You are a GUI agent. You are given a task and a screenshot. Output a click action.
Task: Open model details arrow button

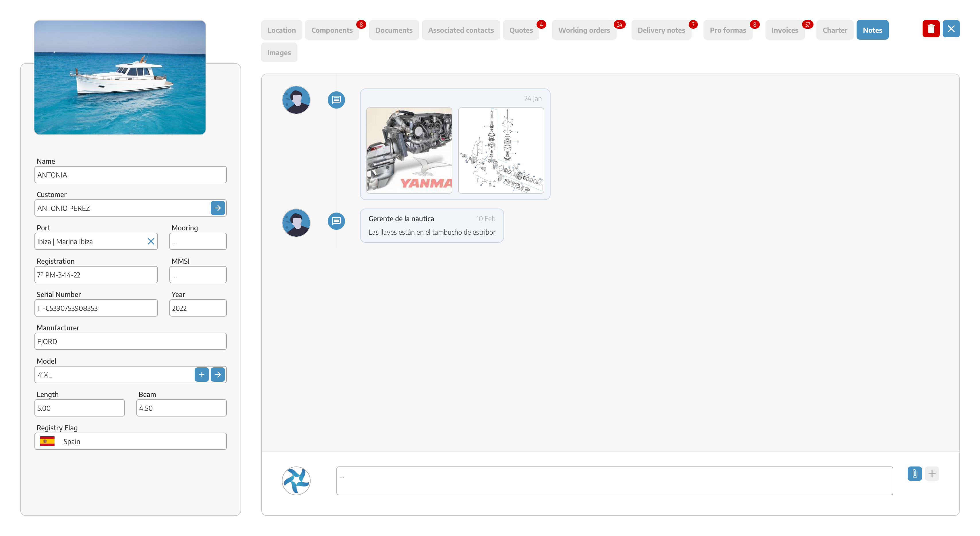pos(218,375)
